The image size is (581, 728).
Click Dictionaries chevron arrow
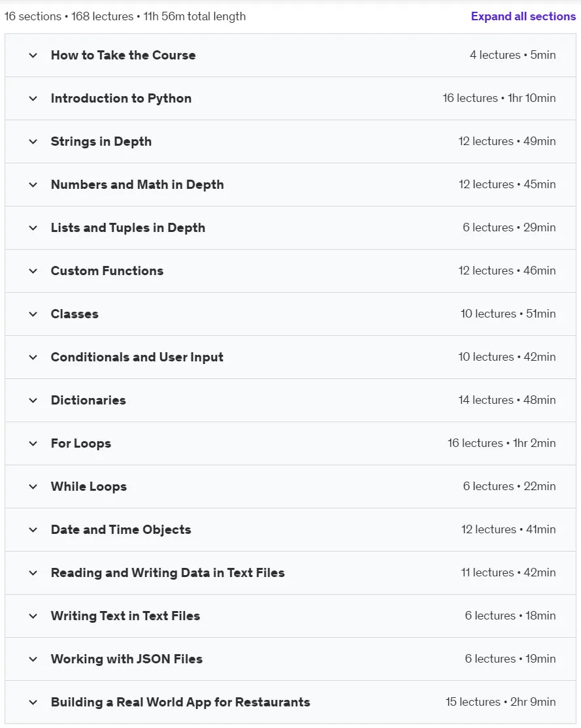33,400
